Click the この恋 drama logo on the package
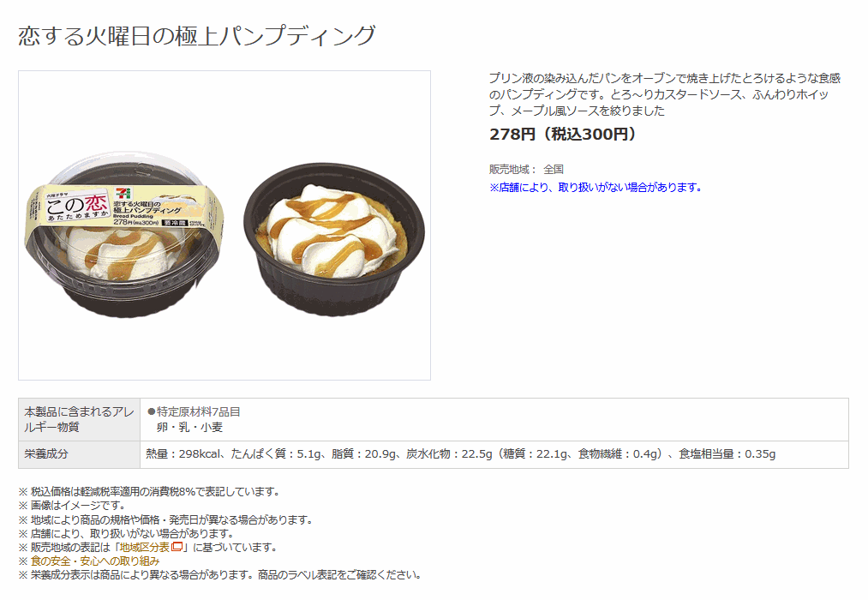The image size is (868, 600). coord(77,206)
